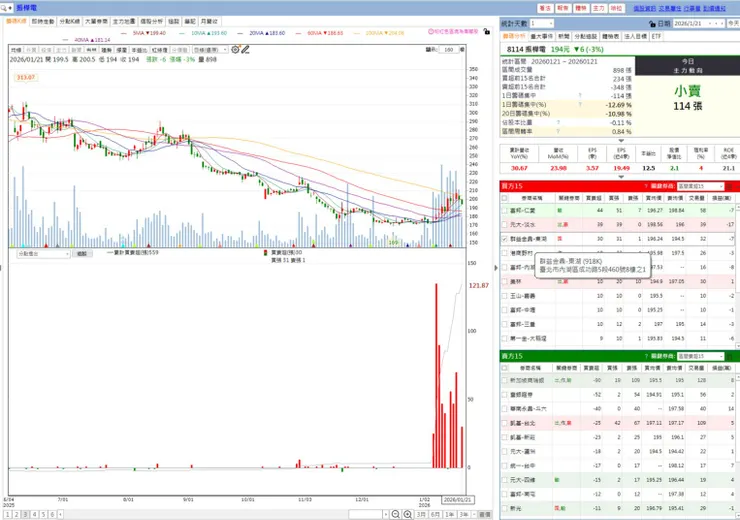Image resolution: width=740 pixels, height=520 pixels.
Task: Open the dropdown arrow beside search icon
Action: pos(10,8)
